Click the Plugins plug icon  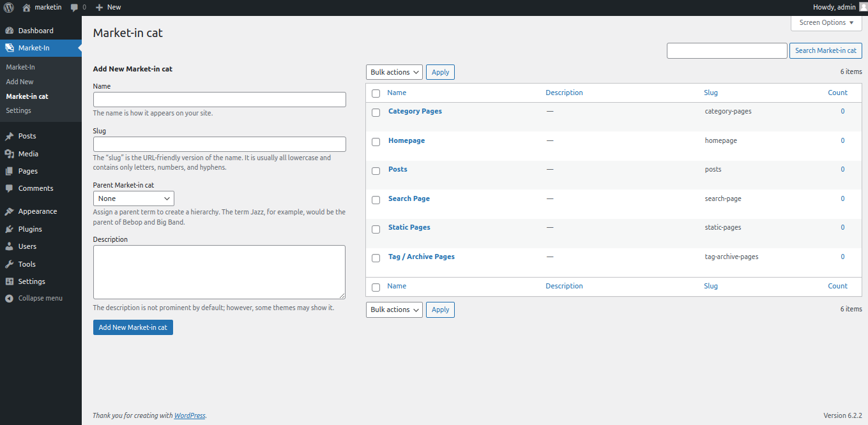point(10,229)
